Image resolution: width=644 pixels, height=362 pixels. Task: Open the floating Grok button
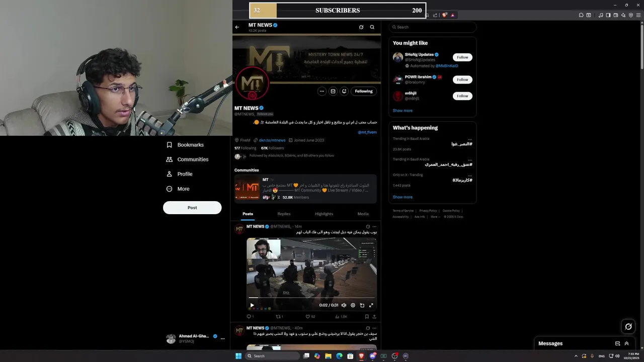click(x=628, y=327)
